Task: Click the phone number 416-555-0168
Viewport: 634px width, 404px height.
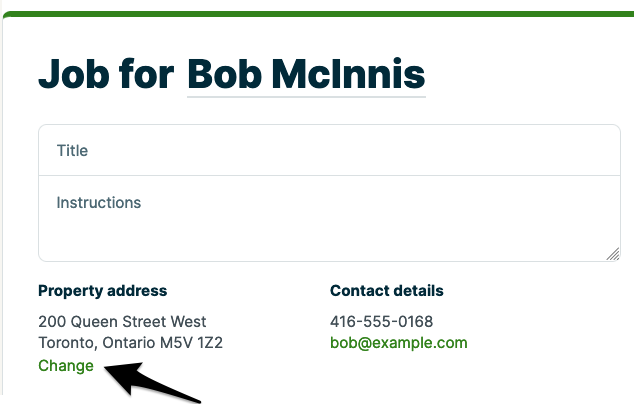Action: [x=382, y=322]
